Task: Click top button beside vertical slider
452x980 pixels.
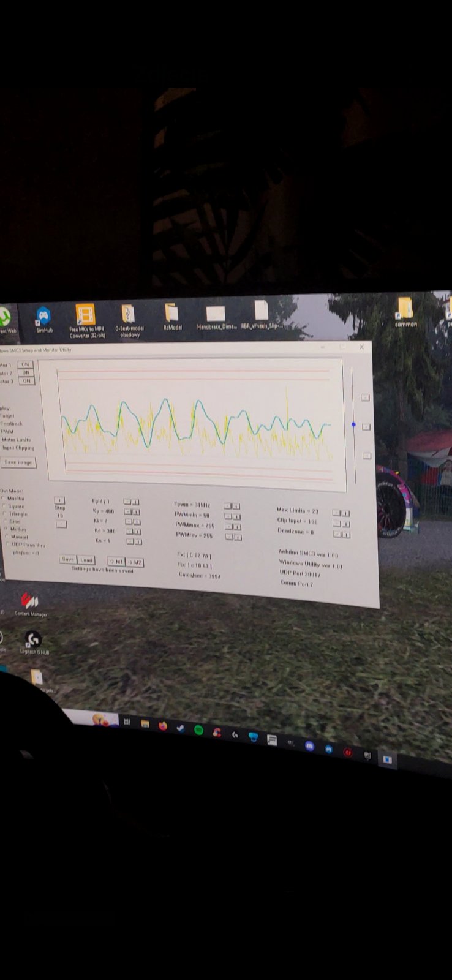Action: pyautogui.click(x=366, y=397)
